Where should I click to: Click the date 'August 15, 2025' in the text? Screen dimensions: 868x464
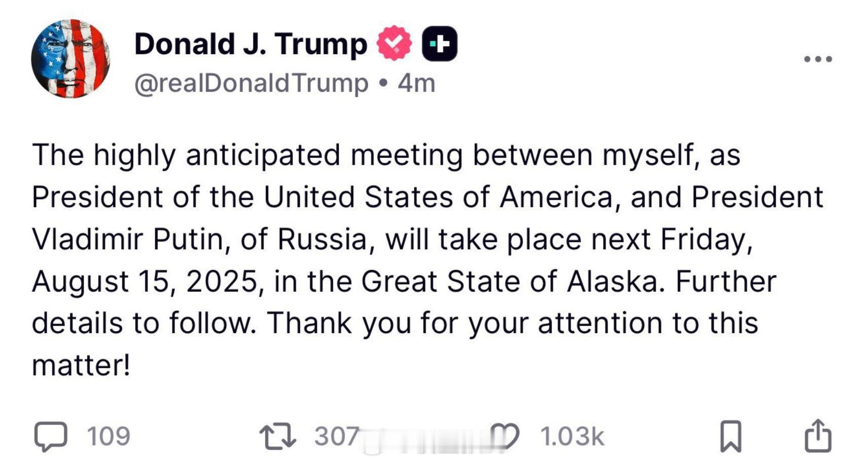coord(145,281)
